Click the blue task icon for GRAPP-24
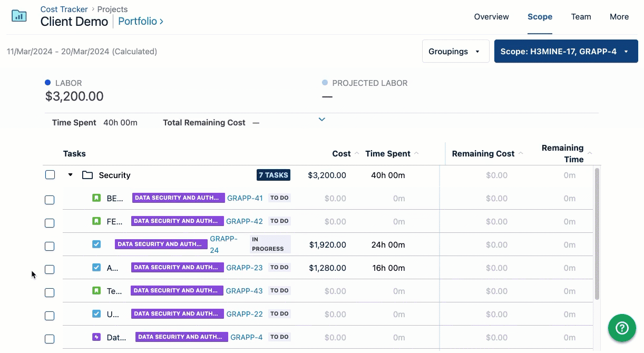Image resolution: width=644 pixels, height=353 pixels. pos(96,244)
